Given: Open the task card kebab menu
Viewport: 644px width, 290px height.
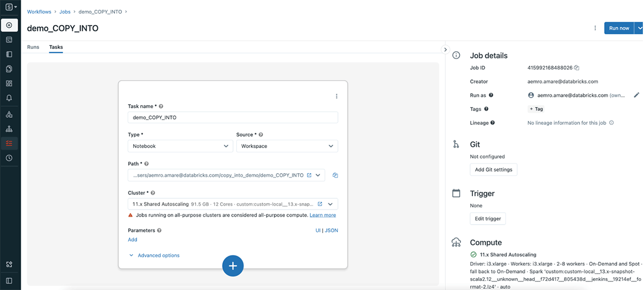Looking at the screenshot, I should (x=336, y=96).
